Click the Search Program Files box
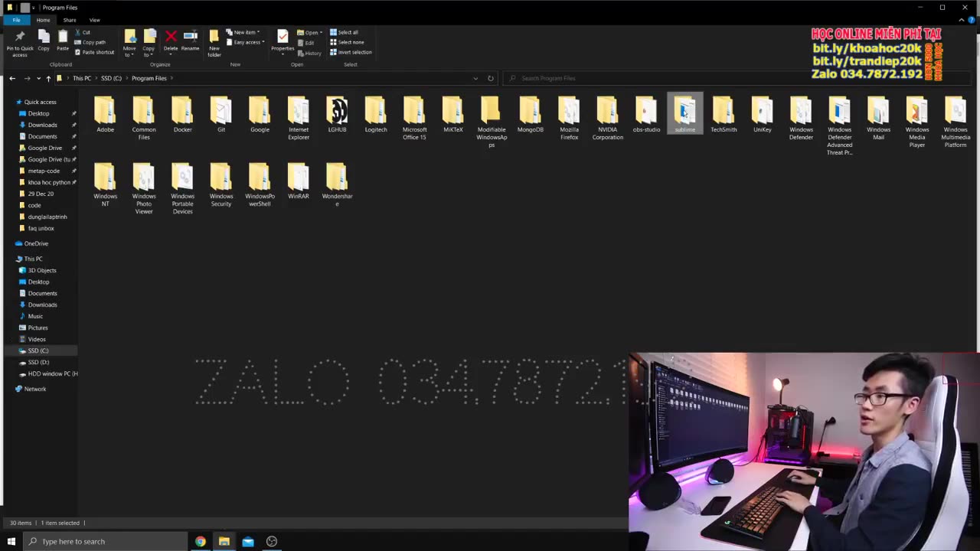 click(737, 78)
